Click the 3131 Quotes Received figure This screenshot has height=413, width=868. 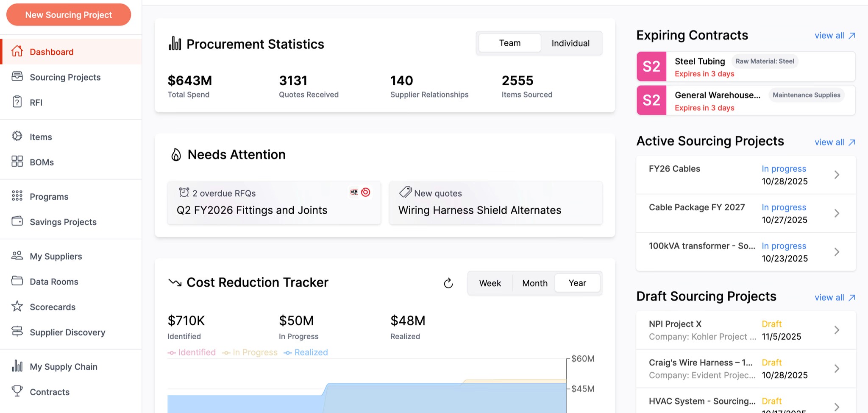(293, 80)
